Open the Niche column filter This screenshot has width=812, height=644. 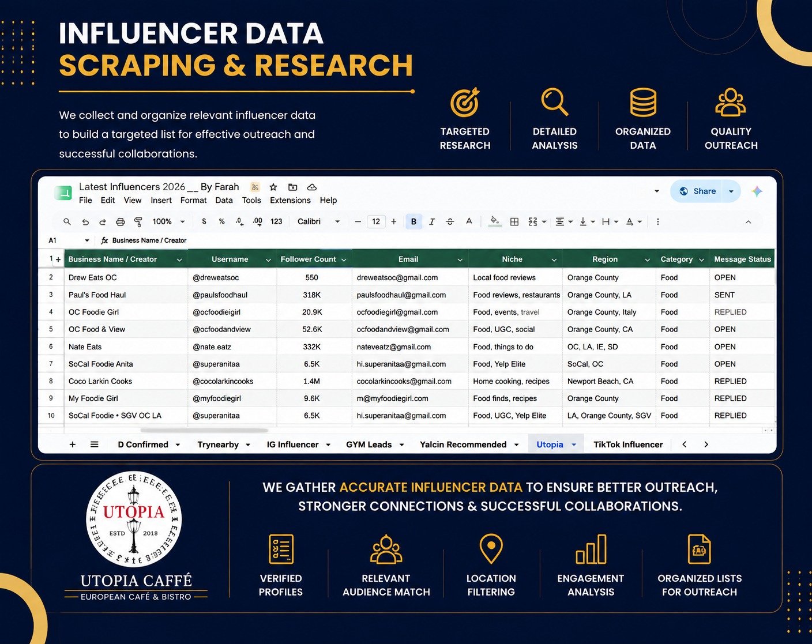[x=554, y=260]
